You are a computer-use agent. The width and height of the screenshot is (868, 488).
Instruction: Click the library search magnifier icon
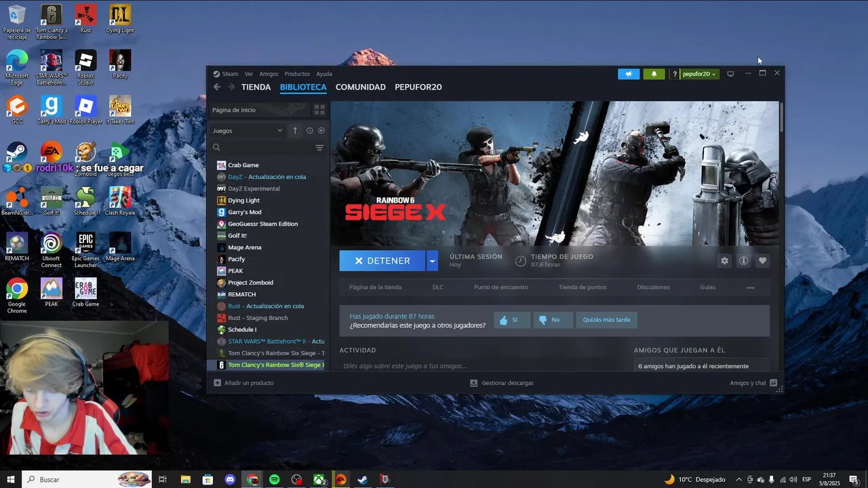coord(216,148)
